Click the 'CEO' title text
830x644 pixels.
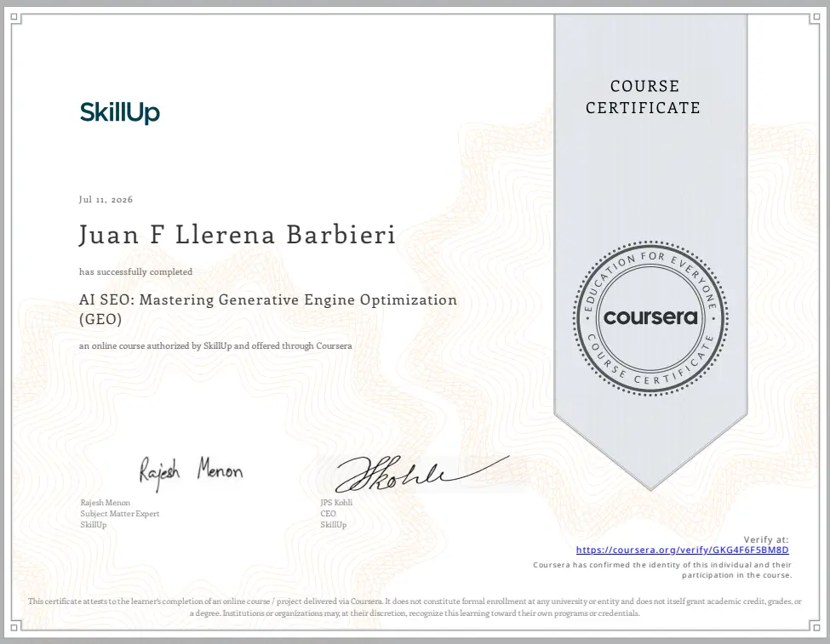coord(329,513)
